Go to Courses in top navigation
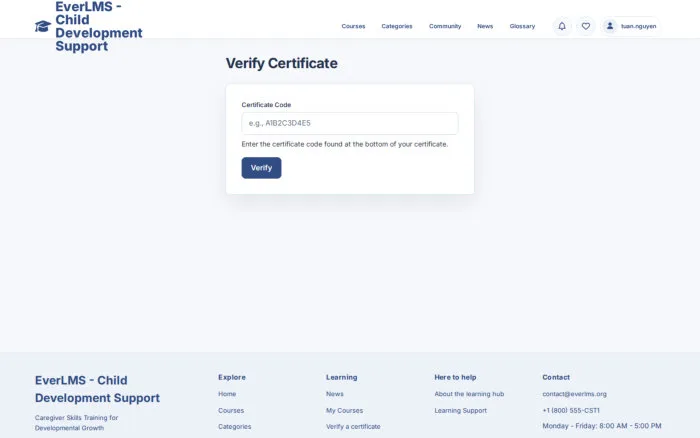The image size is (700, 438). (x=353, y=26)
